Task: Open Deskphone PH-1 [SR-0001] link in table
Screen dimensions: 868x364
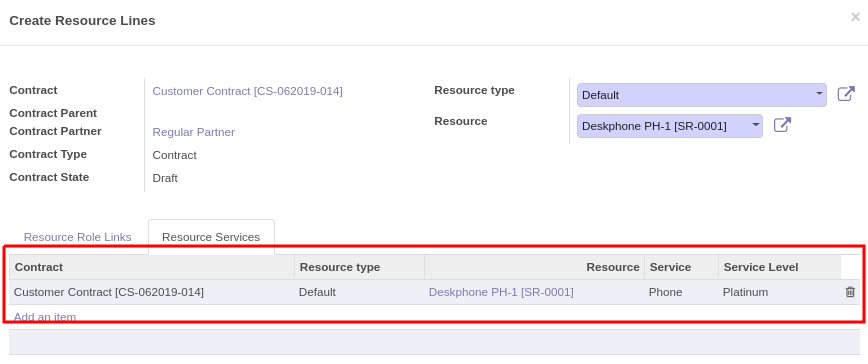Action: (x=501, y=292)
